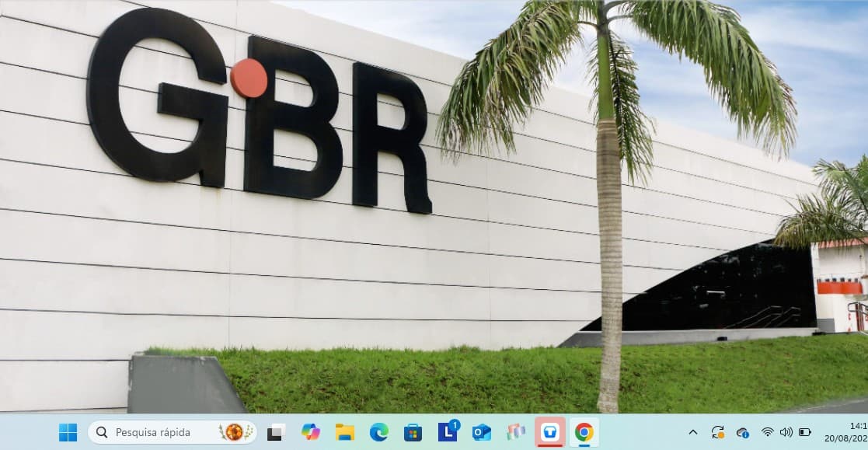This screenshot has height=450, width=868.
Task: Open the Windows Start menu
Action: (68, 432)
